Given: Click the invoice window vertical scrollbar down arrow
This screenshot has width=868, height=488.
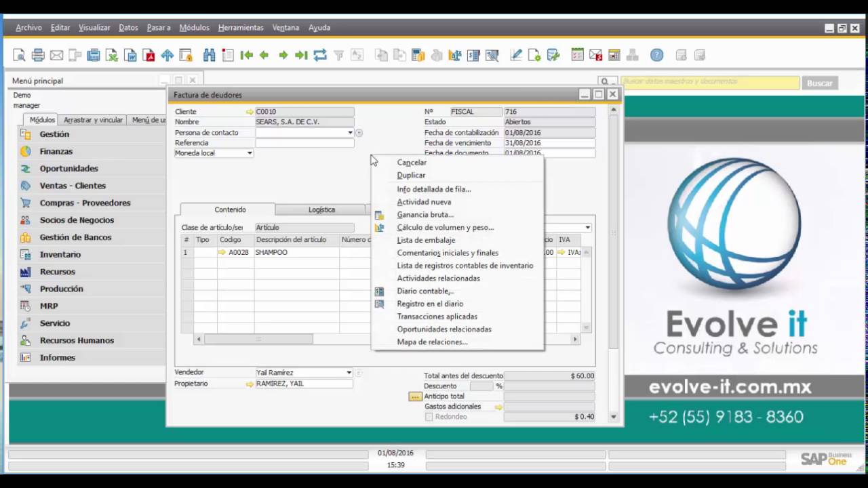Looking at the screenshot, I should pos(613,418).
